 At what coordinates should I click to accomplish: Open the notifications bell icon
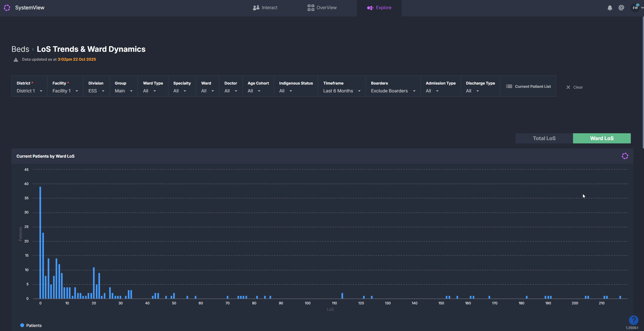[x=610, y=8]
